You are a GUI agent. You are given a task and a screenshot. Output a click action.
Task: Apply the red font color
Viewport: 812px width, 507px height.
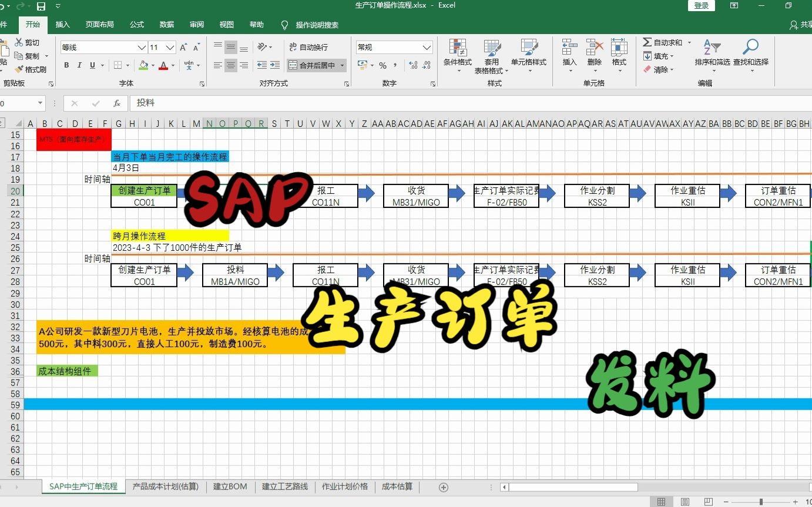[164, 65]
